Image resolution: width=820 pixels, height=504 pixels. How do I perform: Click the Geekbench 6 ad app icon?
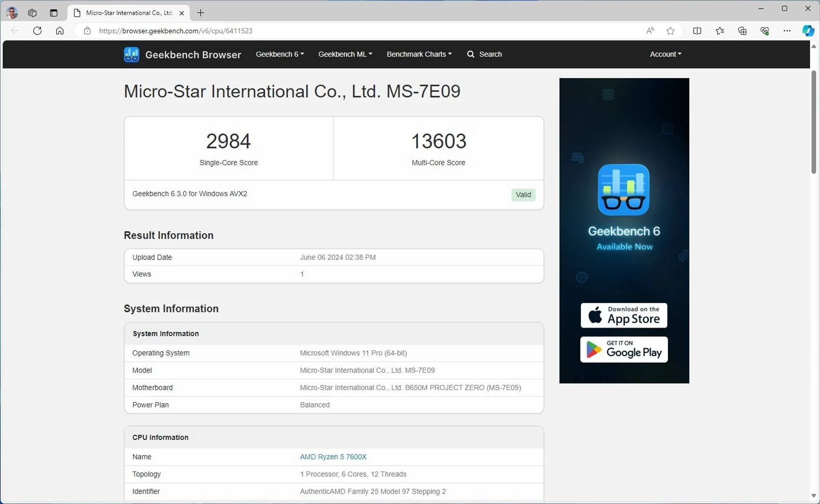point(624,190)
